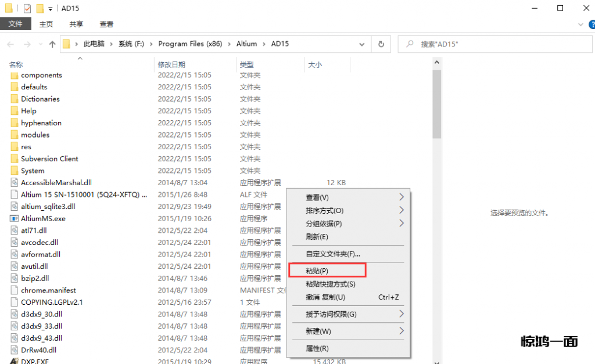
Task: Click the refresh icon beside address bar
Action: click(381, 44)
